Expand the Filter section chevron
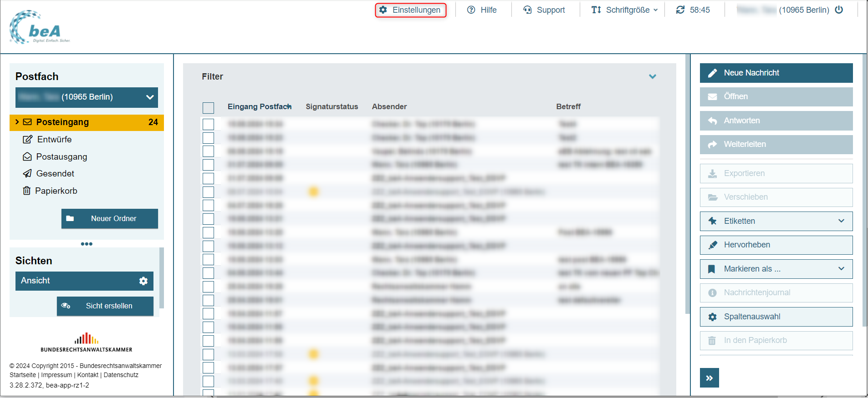This screenshot has height=398, width=868. pyautogui.click(x=653, y=76)
